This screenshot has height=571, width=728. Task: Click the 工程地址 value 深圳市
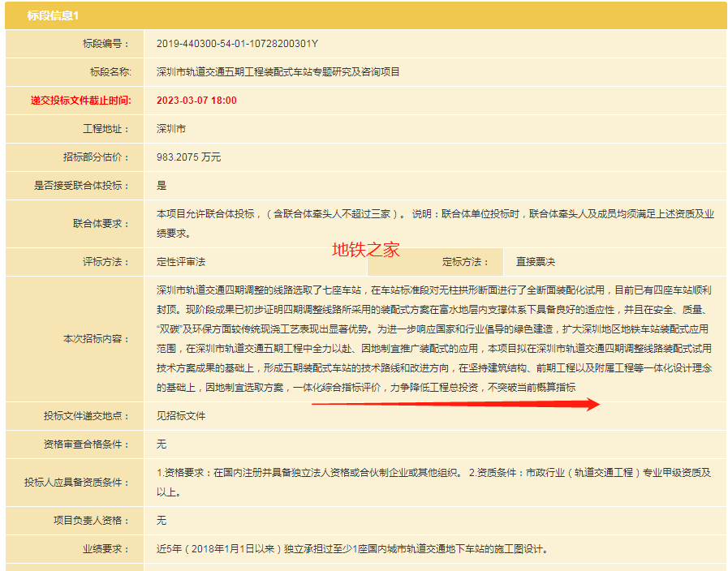(170, 129)
